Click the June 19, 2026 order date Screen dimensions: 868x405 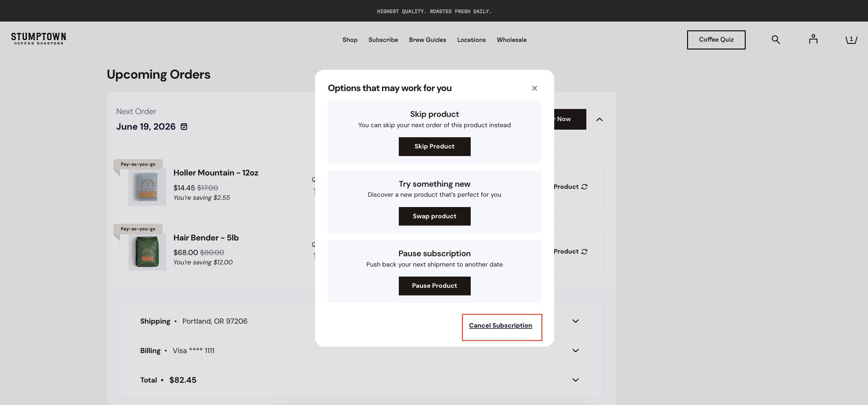146,127
